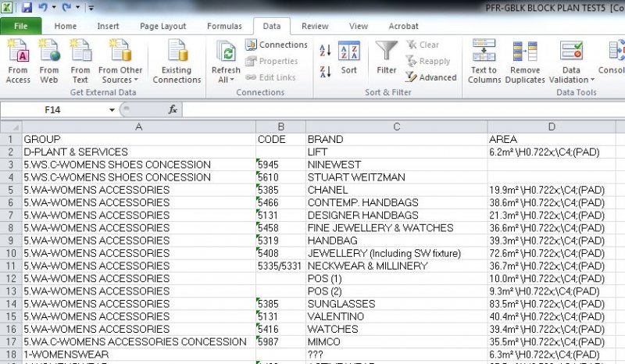Click Edit Links in Connections group
625x364 pixels.
(270, 77)
